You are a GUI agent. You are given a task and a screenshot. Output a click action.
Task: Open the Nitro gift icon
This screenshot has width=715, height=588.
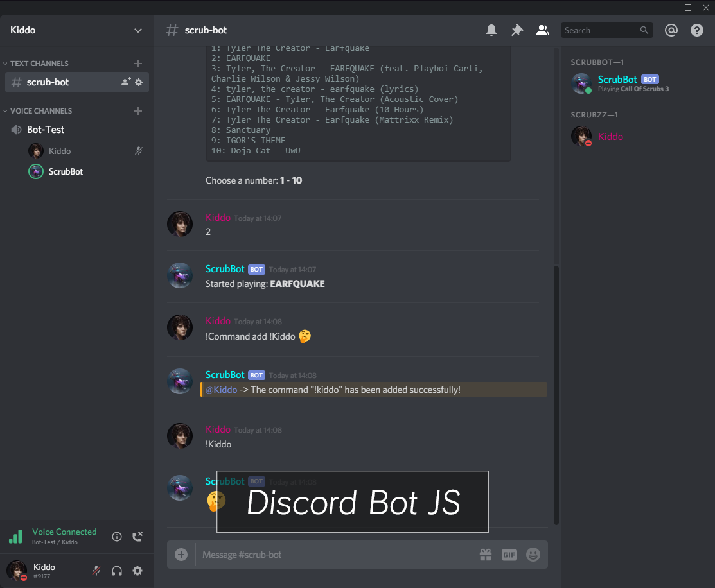click(x=486, y=555)
